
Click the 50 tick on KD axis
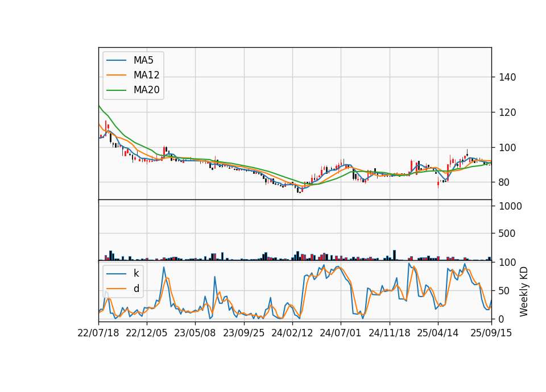tap(504, 290)
